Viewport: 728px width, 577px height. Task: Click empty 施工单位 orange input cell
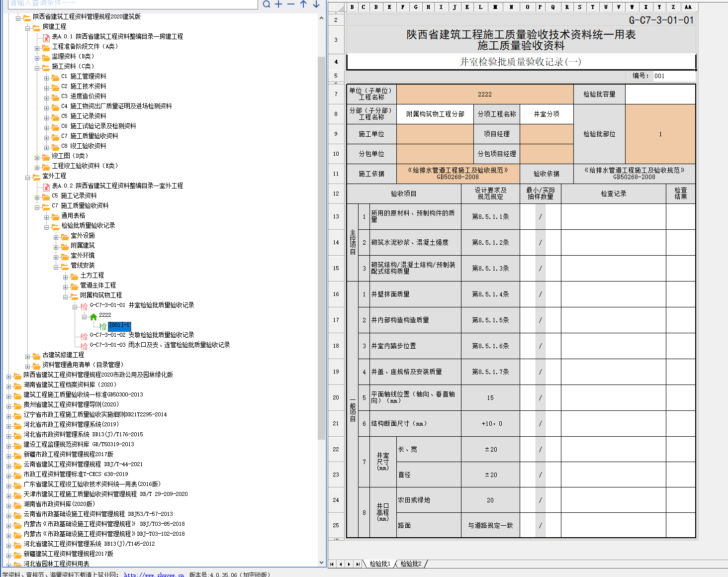coord(435,134)
